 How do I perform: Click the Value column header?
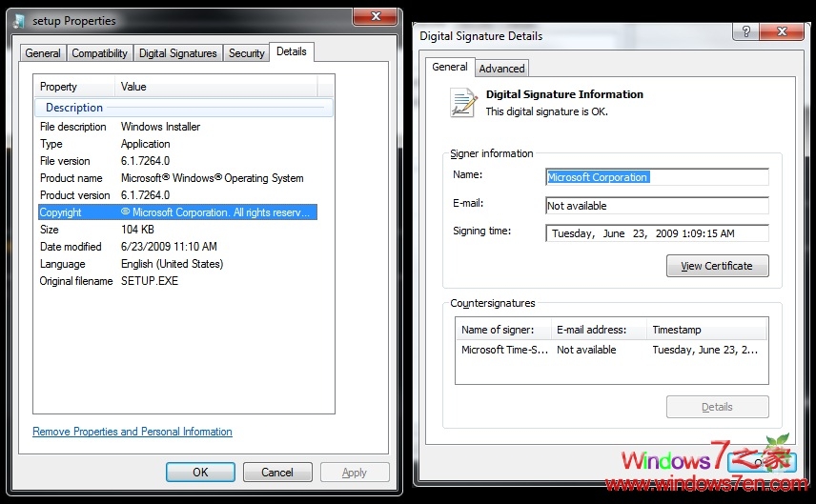click(x=216, y=87)
